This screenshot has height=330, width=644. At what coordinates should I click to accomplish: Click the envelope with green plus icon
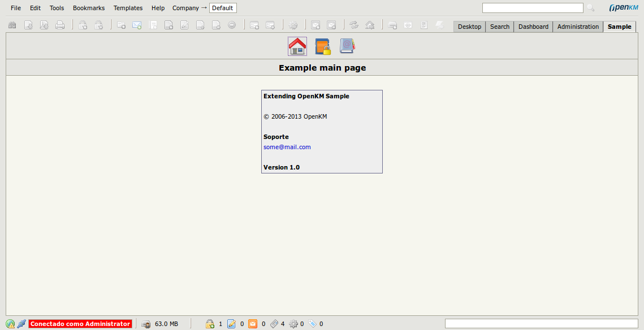[137, 25]
